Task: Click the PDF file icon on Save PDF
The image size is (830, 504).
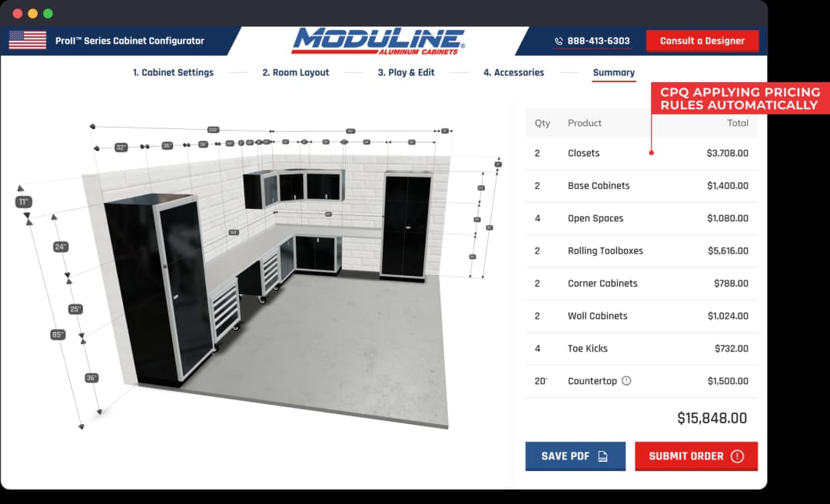Action: click(x=603, y=456)
